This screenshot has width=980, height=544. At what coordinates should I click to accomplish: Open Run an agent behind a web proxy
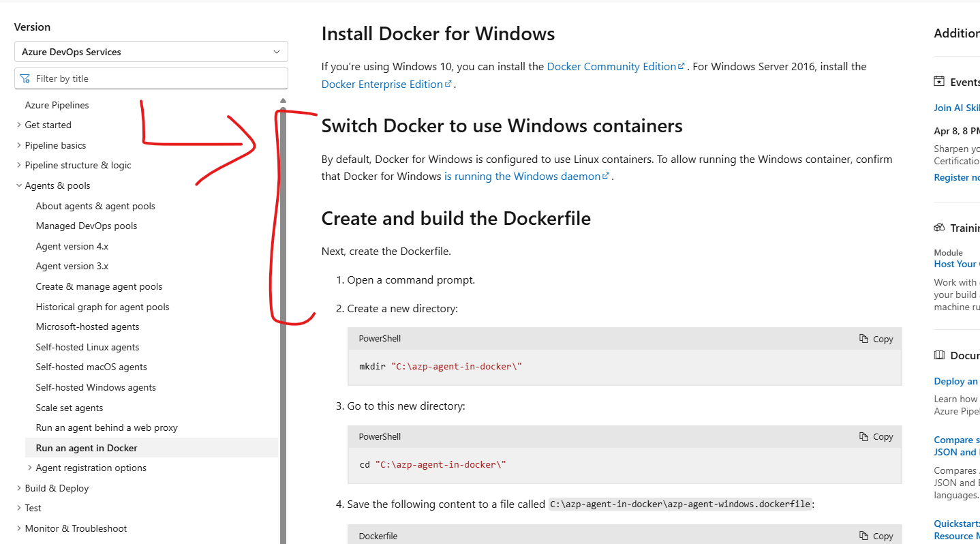click(107, 427)
